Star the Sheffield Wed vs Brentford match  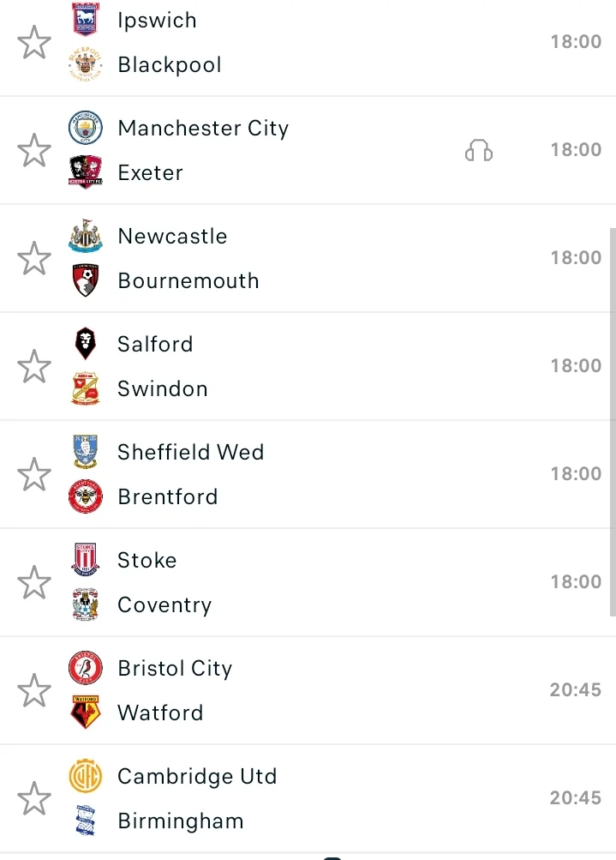click(34, 474)
